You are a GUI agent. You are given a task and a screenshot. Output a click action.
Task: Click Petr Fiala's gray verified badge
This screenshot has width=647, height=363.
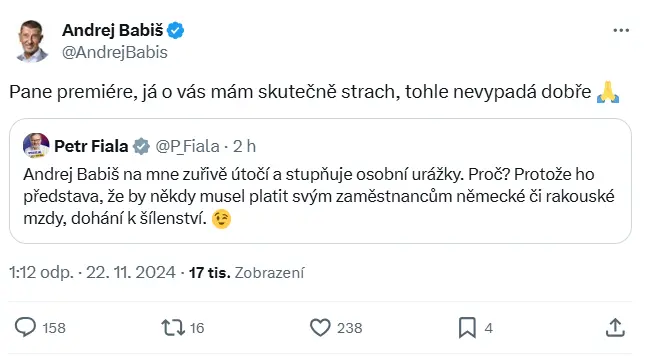(x=141, y=146)
